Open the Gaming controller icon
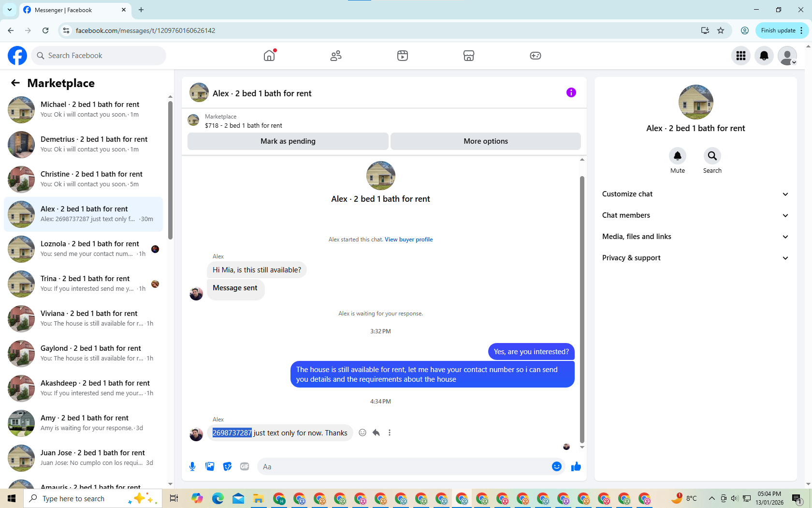812x508 pixels. pos(536,56)
